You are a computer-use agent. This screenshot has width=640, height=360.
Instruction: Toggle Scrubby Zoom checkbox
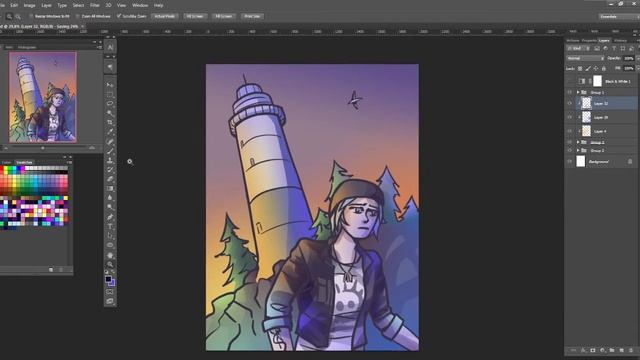pyautogui.click(x=119, y=16)
